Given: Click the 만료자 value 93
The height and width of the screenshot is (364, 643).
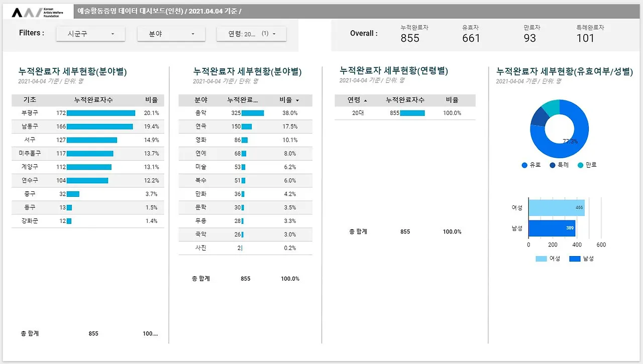Looking at the screenshot, I should 530,38.
